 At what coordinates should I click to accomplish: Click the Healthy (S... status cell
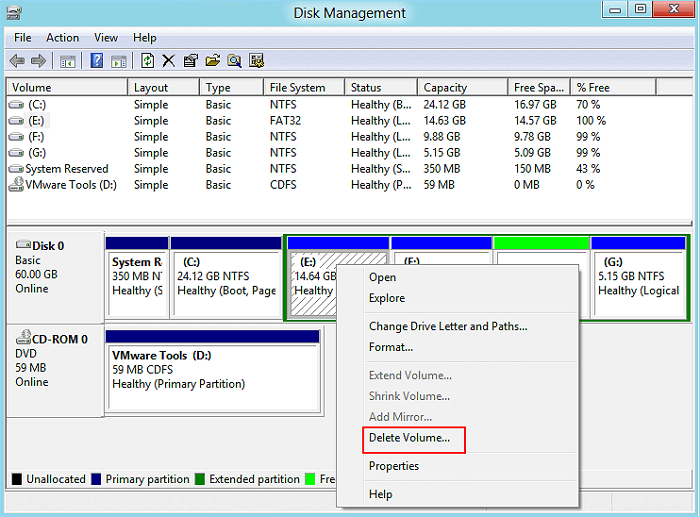click(x=381, y=169)
